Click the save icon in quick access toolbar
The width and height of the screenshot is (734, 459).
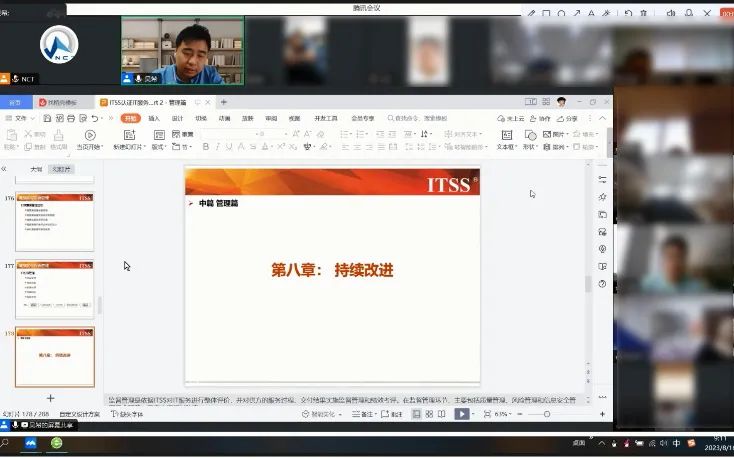click(47, 118)
